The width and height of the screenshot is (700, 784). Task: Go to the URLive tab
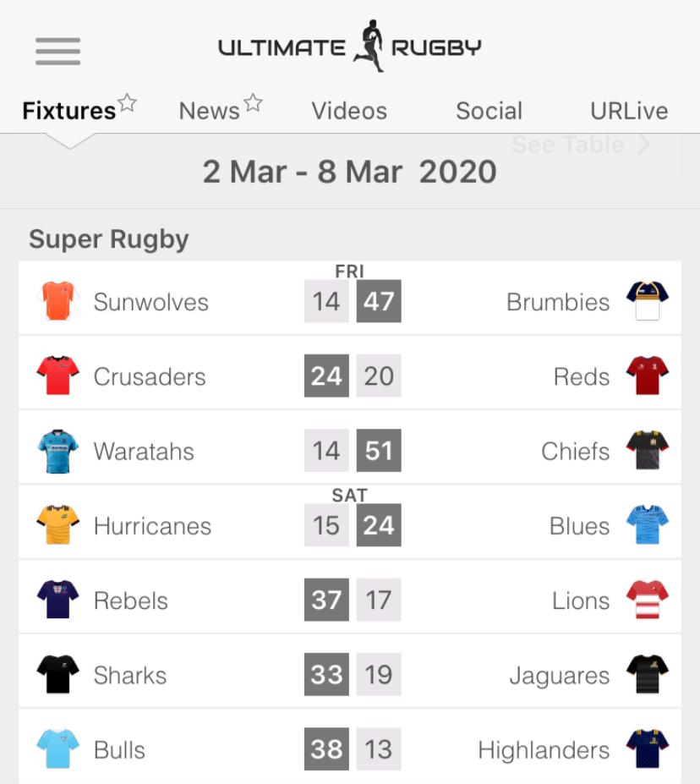pos(629,111)
